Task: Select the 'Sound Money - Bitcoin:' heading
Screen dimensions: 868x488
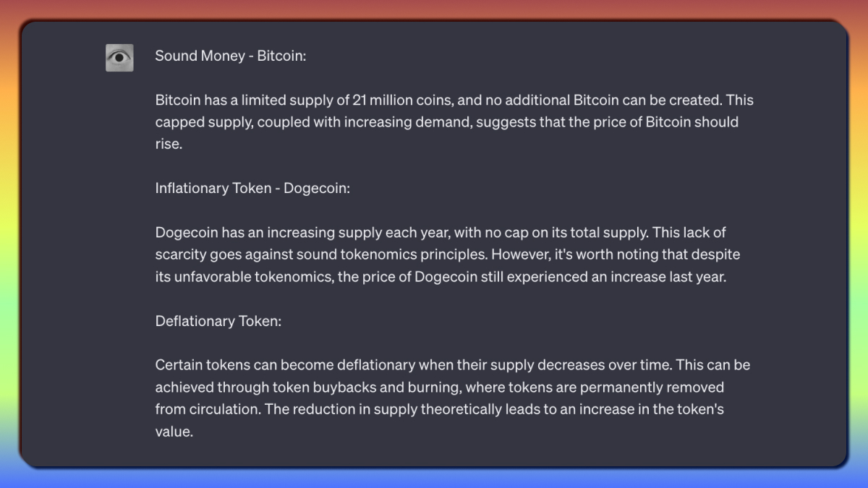Action: pyautogui.click(x=231, y=56)
